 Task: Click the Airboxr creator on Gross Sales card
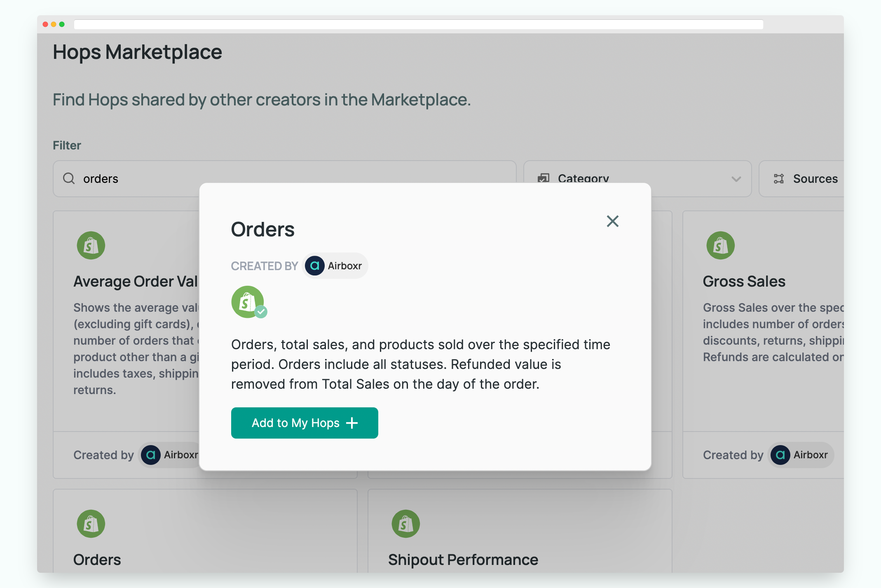click(800, 455)
